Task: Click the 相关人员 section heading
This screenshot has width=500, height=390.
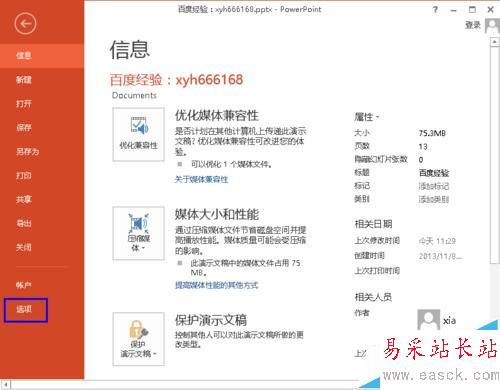Action: 373,297
